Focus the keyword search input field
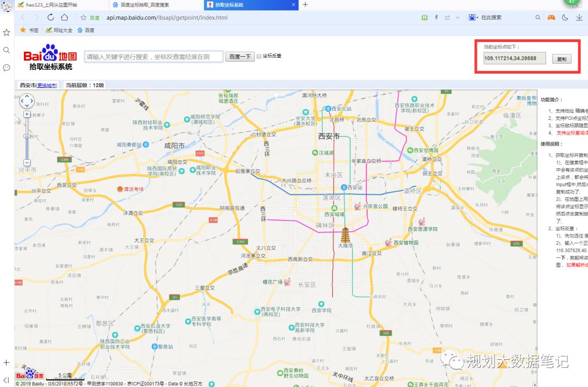Screen dimensions: 588x387 [x=154, y=57]
